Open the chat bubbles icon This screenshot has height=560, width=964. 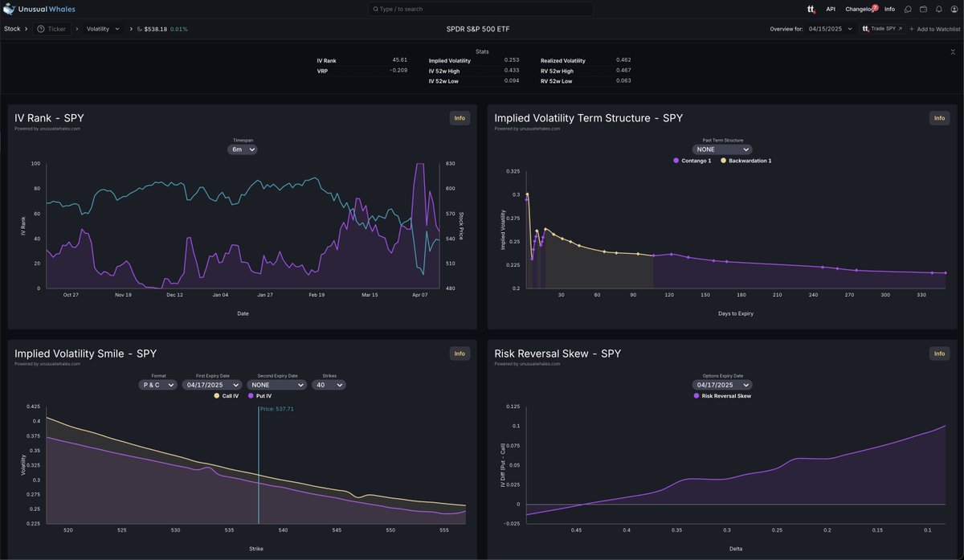(x=908, y=9)
